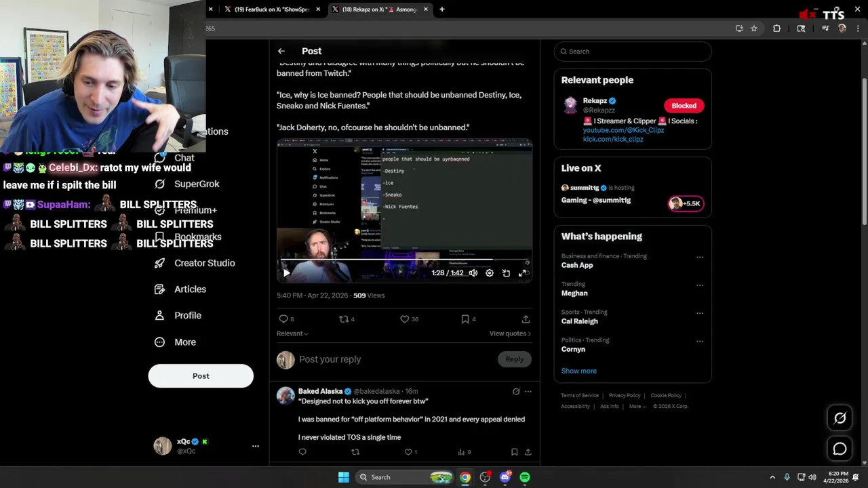Screen dimensions: 868x488
Task: Bookmark this page with the star icon
Action: click(754, 28)
